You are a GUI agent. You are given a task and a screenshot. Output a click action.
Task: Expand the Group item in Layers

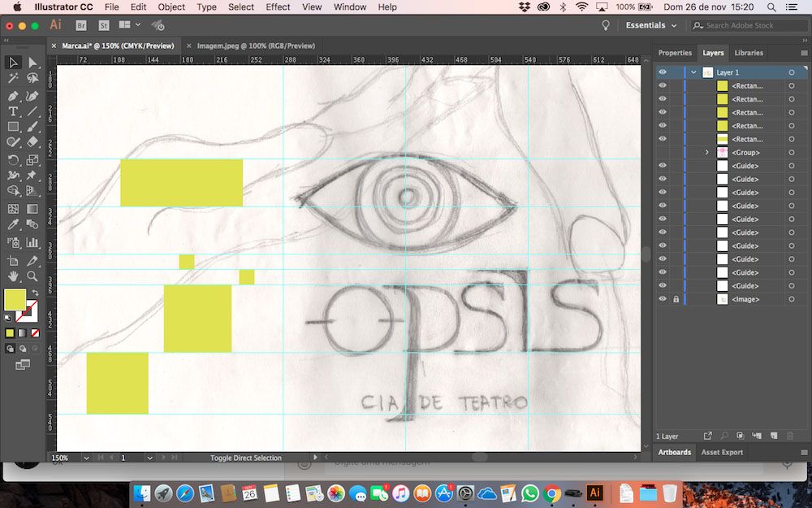706,153
